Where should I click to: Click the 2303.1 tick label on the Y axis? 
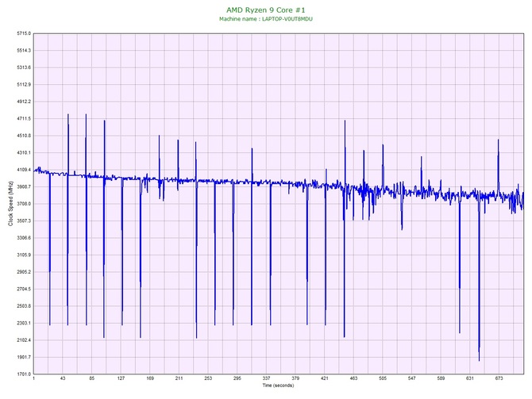(19, 323)
